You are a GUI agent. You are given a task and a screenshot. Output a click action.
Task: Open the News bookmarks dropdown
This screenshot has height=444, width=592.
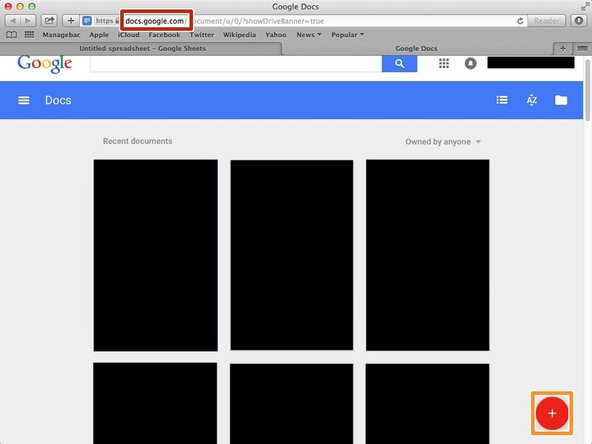click(309, 35)
